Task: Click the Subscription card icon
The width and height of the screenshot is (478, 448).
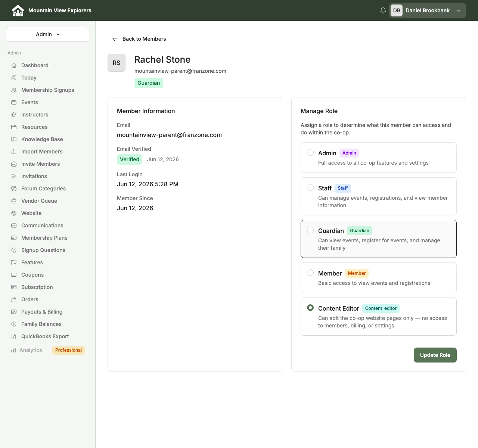Action: click(14, 287)
